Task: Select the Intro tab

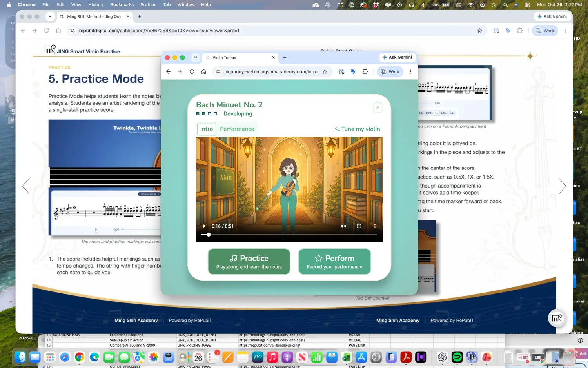Action: pyautogui.click(x=207, y=129)
